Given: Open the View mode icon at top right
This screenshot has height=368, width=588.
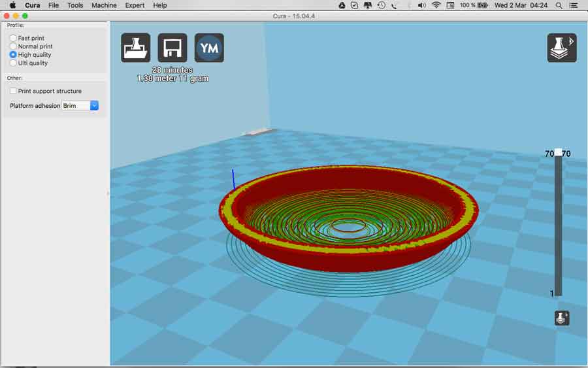Looking at the screenshot, I should click(562, 48).
